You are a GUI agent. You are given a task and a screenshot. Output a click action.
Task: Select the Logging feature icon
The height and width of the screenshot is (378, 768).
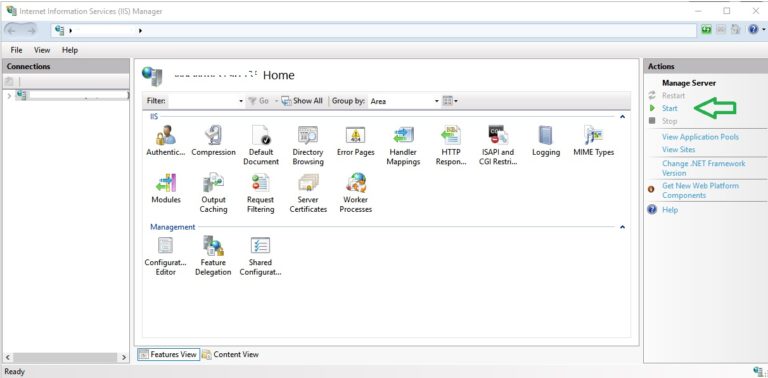click(x=546, y=141)
